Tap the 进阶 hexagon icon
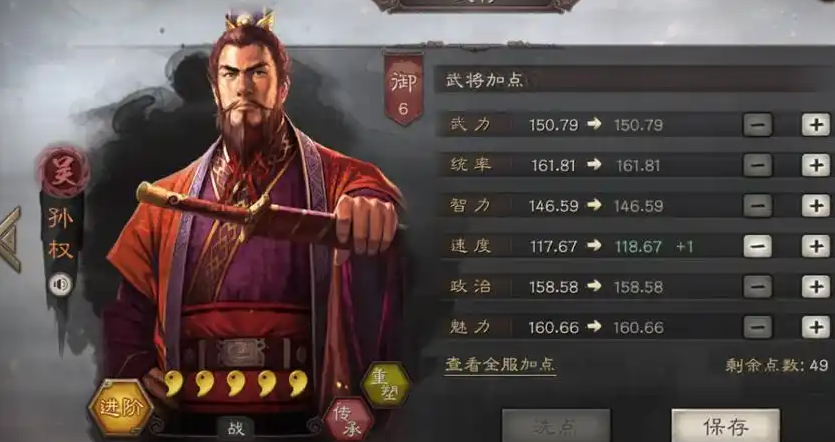 (121, 408)
